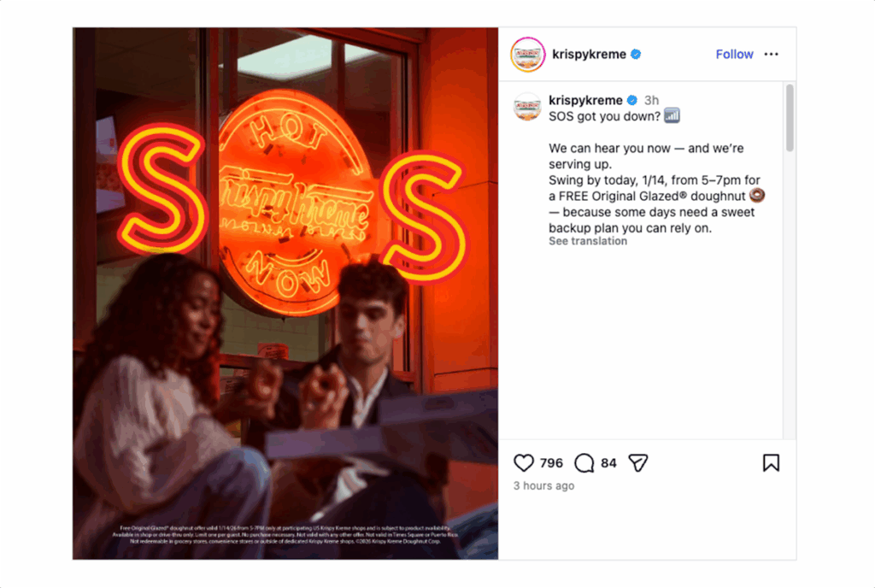
Task: Open more options three-dot menu
Action: 772,54
